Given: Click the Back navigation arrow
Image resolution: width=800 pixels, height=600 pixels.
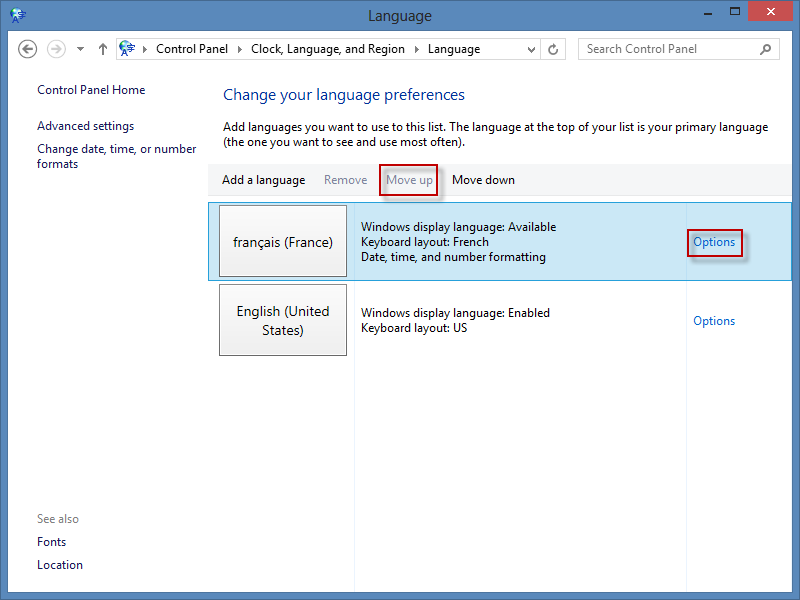Looking at the screenshot, I should pos(28,49).
